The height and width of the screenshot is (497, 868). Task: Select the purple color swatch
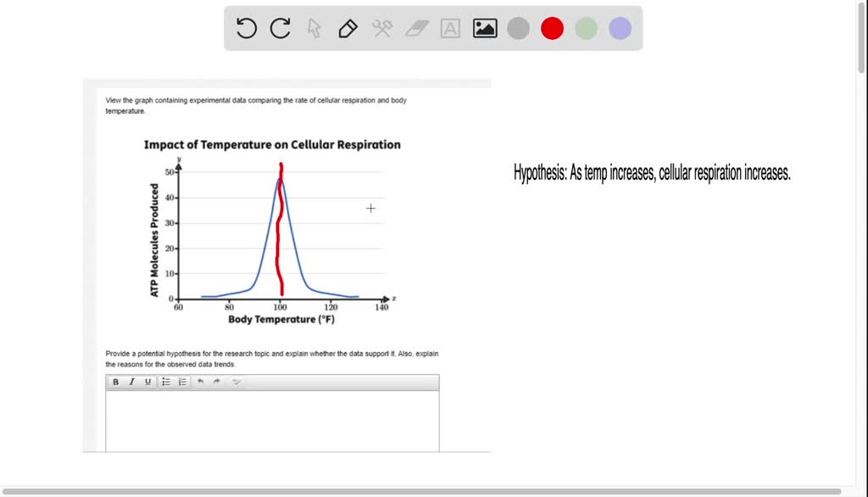point(620,28)
